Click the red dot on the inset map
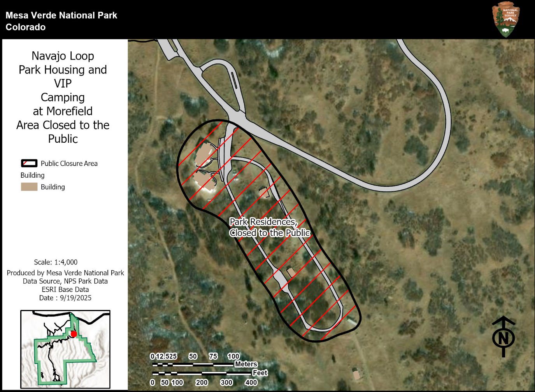 74,334
